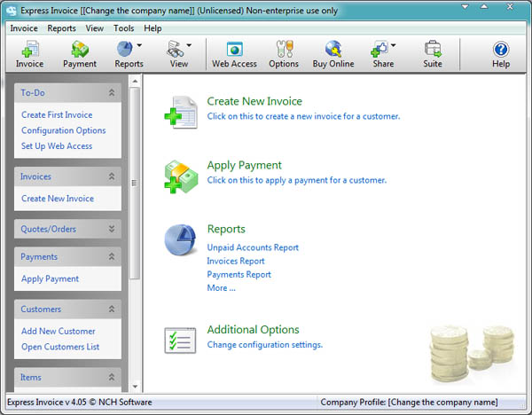
Task: Click the Create New Invoice document icon
Action: click(181, 113)
